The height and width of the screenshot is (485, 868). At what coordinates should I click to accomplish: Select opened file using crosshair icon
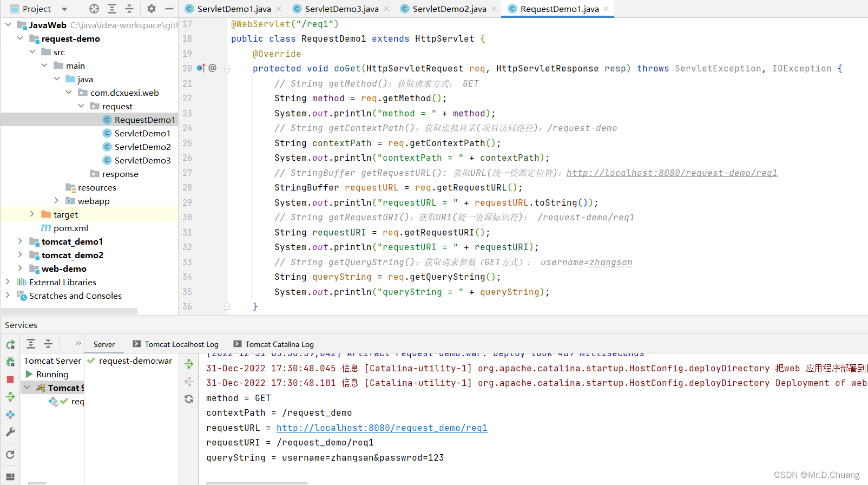tap(94, 9)
